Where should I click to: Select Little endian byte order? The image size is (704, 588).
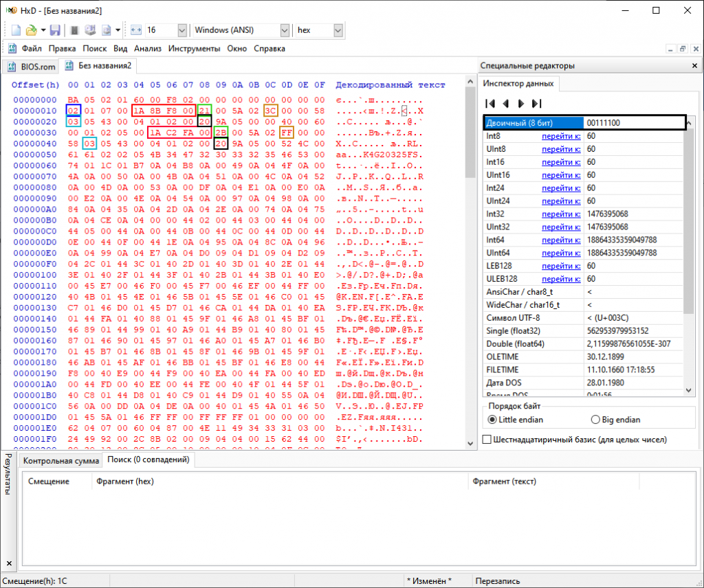[x=492, y=420]
